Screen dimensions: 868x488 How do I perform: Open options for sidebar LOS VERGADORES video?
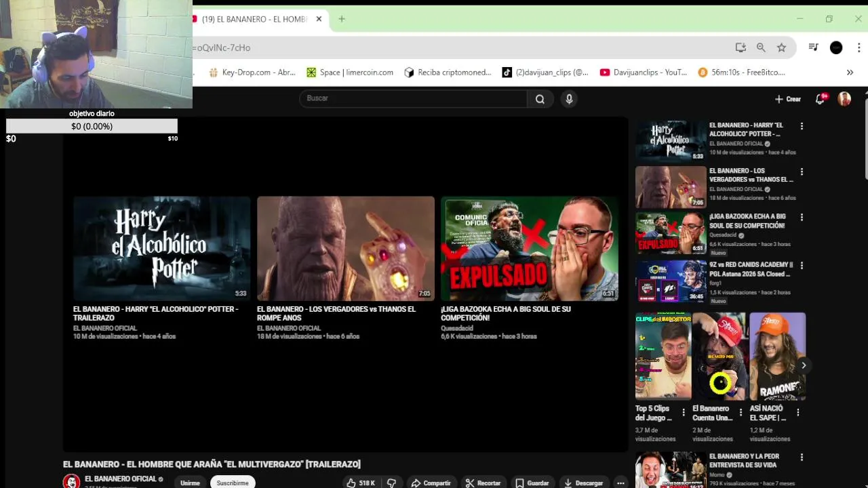pyautogui.click(x=802, y=172)
